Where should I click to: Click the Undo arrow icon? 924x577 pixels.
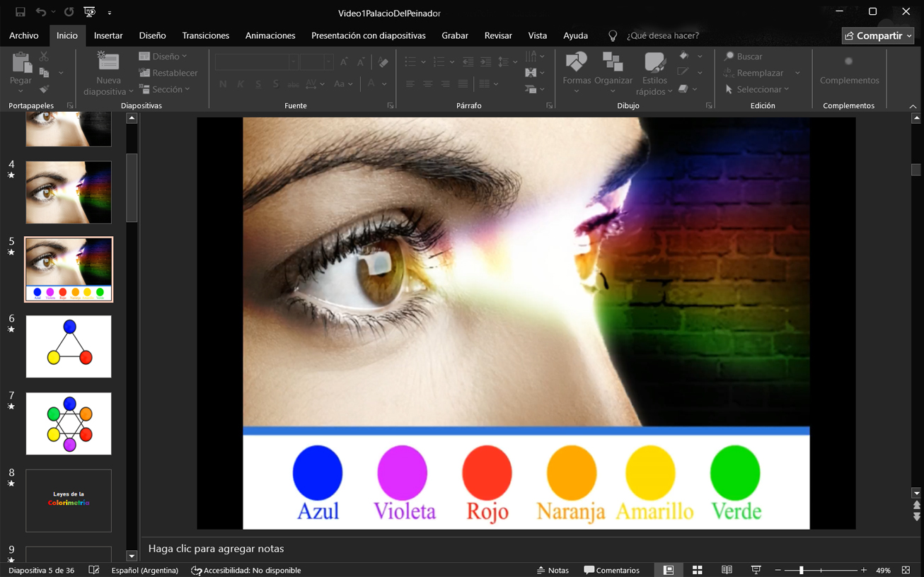41,12
